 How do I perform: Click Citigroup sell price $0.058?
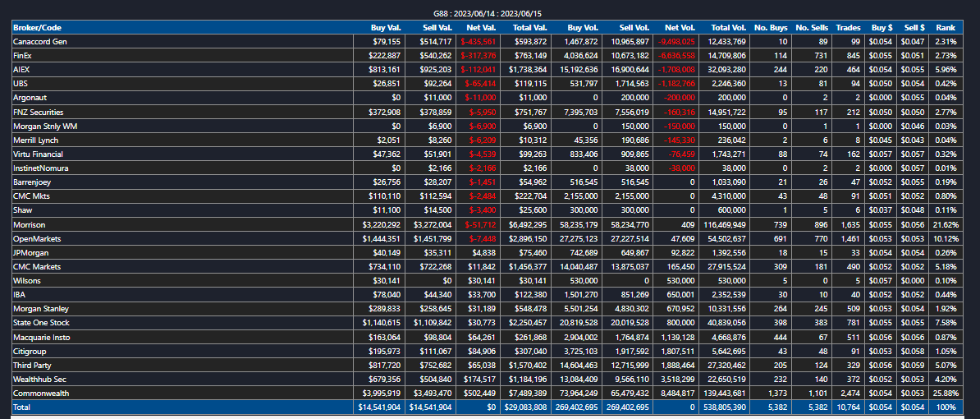coord(914,351)
